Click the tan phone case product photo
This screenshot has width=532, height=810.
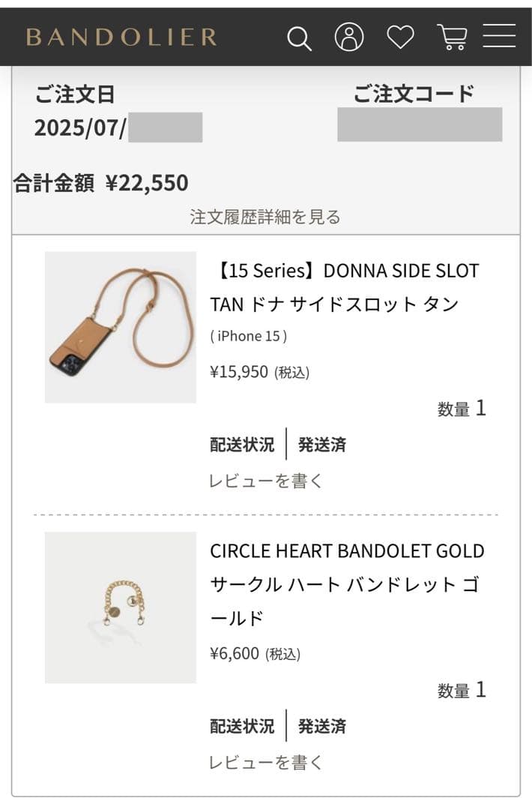(120, 327)
